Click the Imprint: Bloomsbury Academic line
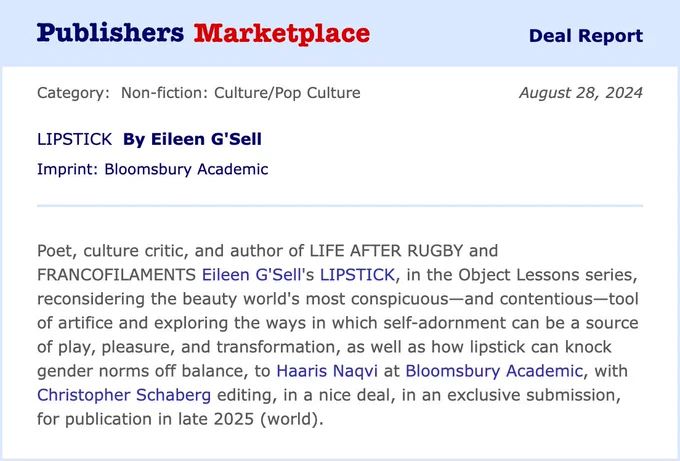680x461 pixels. [153, 169]
